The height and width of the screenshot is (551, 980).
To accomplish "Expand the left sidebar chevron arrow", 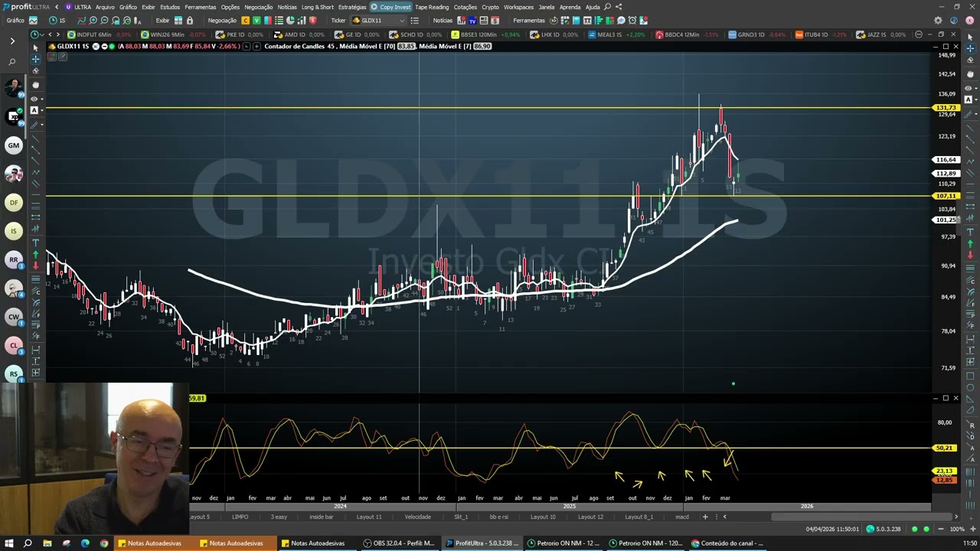I will (12, 41).
